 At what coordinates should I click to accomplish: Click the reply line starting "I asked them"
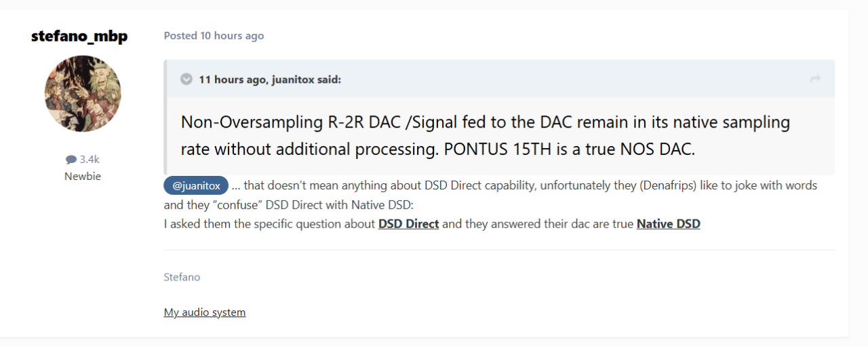[269, 223]
